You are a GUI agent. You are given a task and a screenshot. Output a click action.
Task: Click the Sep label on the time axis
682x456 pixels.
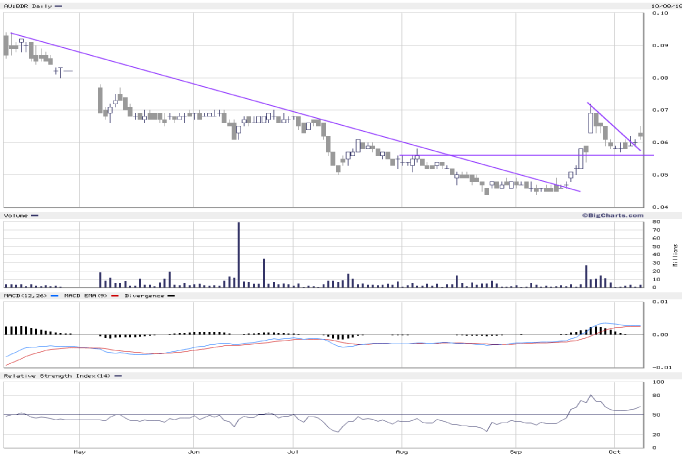517,451
